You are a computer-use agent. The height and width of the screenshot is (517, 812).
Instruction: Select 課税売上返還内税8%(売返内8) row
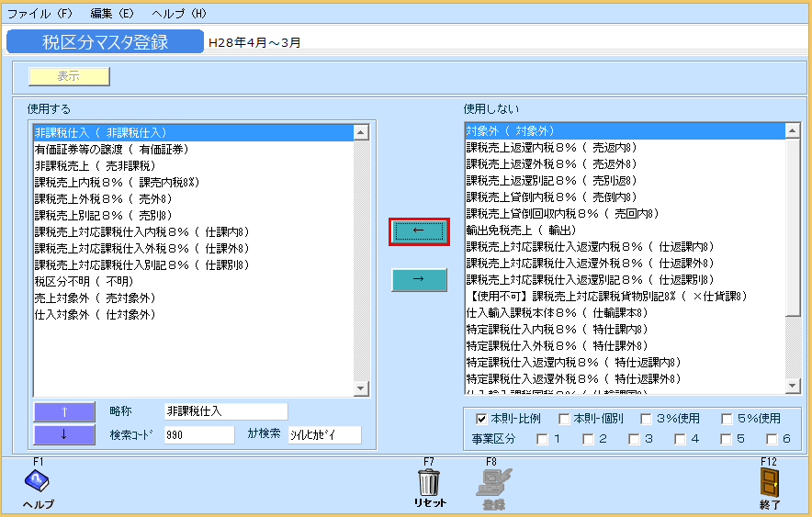(x=625, y=148)
